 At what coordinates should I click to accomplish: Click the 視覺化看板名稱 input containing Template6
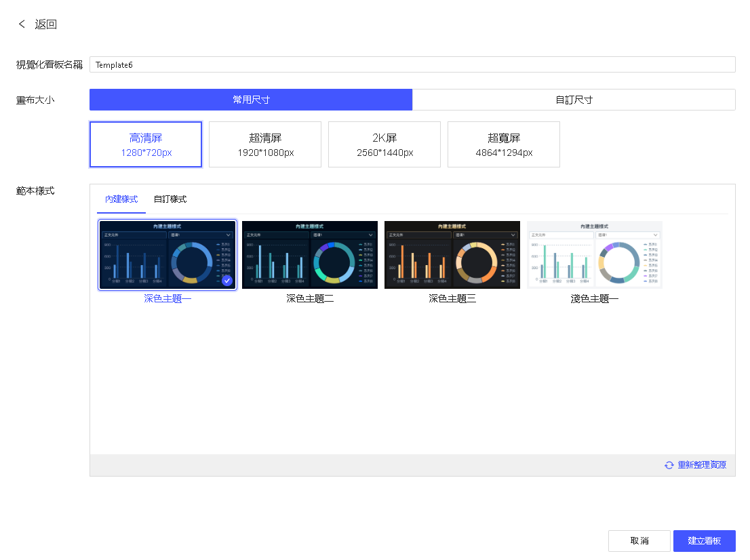tap(412, 64)
